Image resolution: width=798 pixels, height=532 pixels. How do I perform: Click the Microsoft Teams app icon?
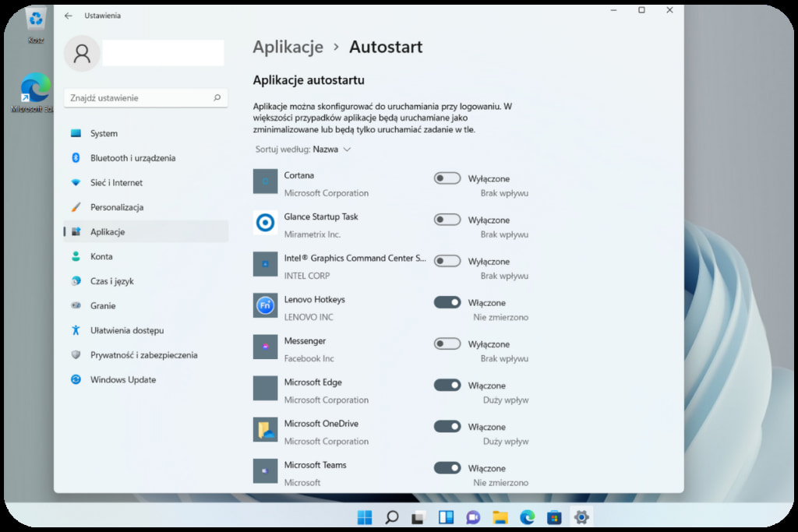[x=265, y=471]
